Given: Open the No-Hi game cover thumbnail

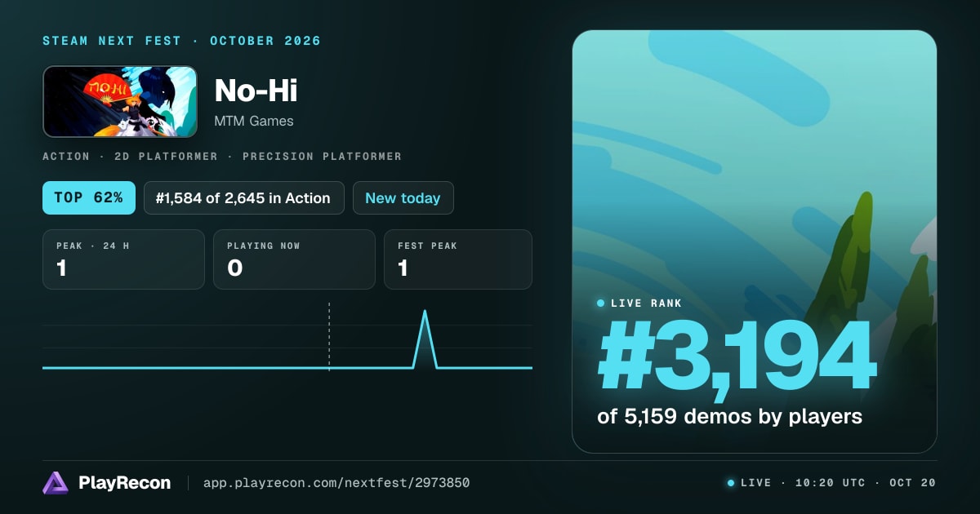Looking at the screenshot, I should (x=120, y=102).
